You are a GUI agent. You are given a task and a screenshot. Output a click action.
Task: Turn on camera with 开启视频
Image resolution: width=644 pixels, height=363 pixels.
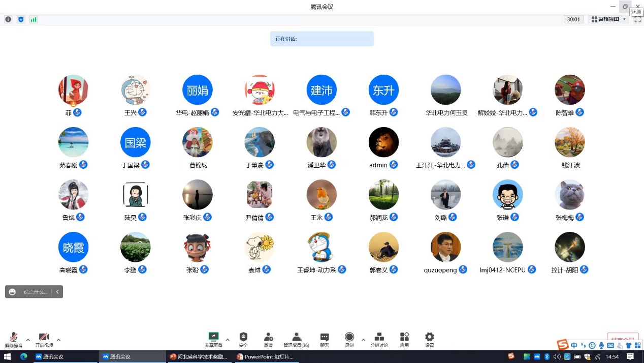(x=44, y=339)
